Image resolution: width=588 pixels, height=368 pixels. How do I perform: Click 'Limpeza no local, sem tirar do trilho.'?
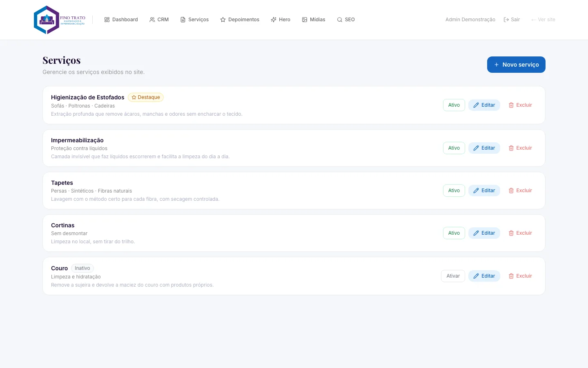93,242
